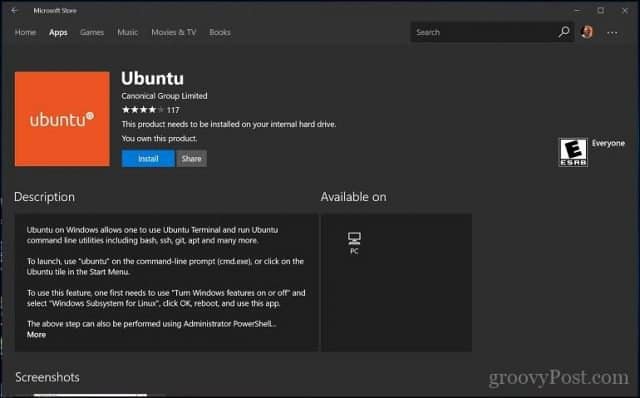Go to the Music tab
Viewport: 640px width, 398px height.
tap(127, 32)
